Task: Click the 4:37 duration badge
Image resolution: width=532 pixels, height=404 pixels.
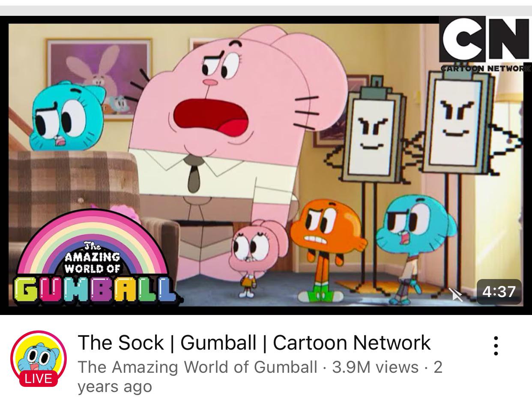Action: (x=499, y=292)
